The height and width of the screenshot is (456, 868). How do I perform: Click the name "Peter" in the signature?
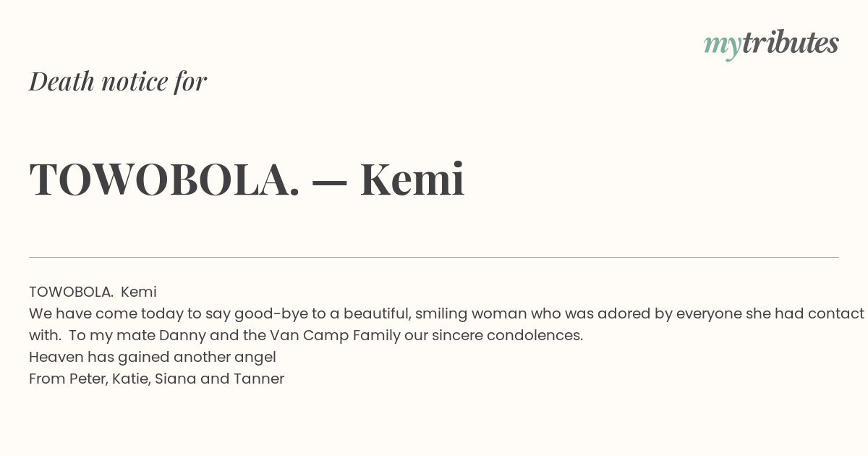click(x=88, y=379)
